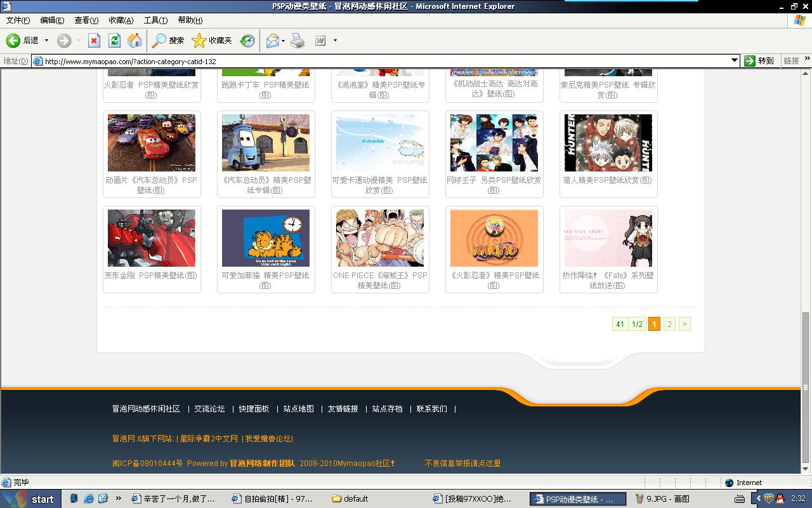Expand the address bar URL dropdown

pos(735,61)
